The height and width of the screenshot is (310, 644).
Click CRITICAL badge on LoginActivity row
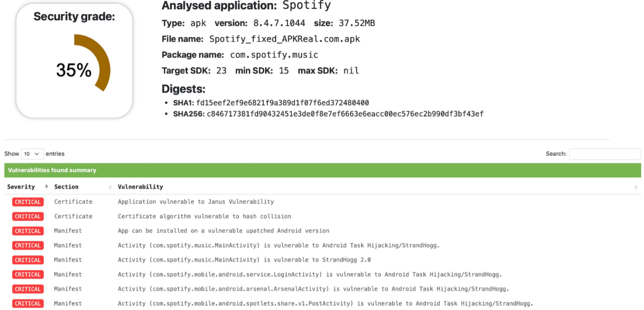click(x=28, y=274)
